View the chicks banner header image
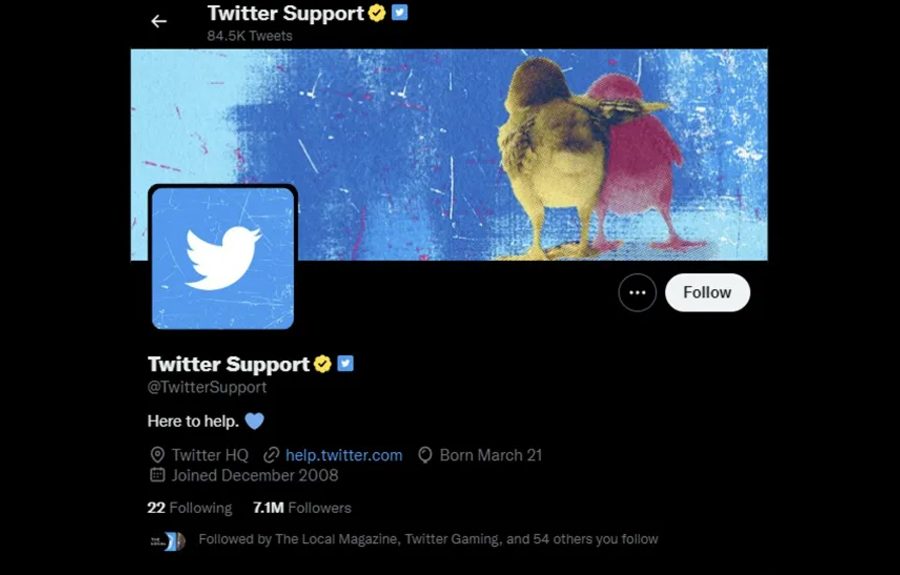Screen dimensions: 900x575 449,154
